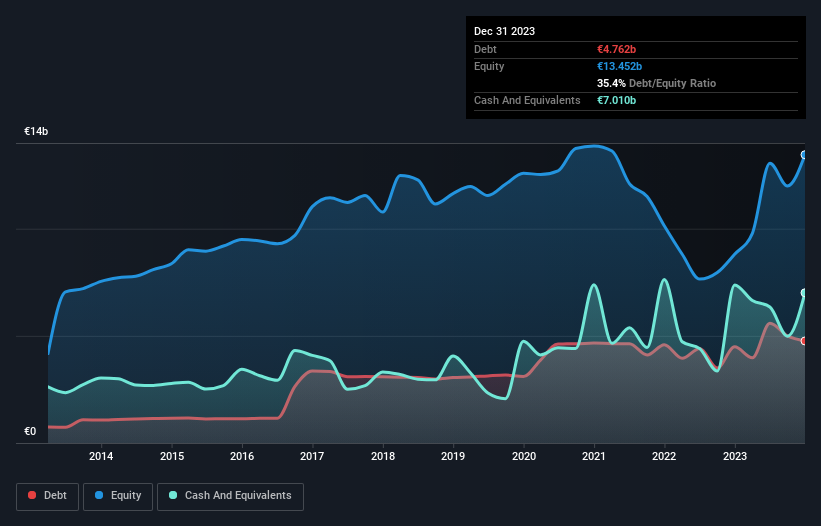The image size is (821, 526).
Task: Toggle the Debt series legend button
Action: (x=47, y=496)
